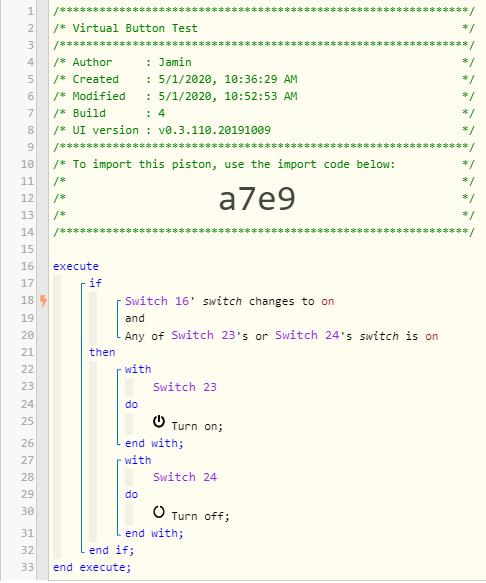The height and width of the screenshot is (583, 486).
Task: Click the 'then' keyword
Action: pos(102,352)
